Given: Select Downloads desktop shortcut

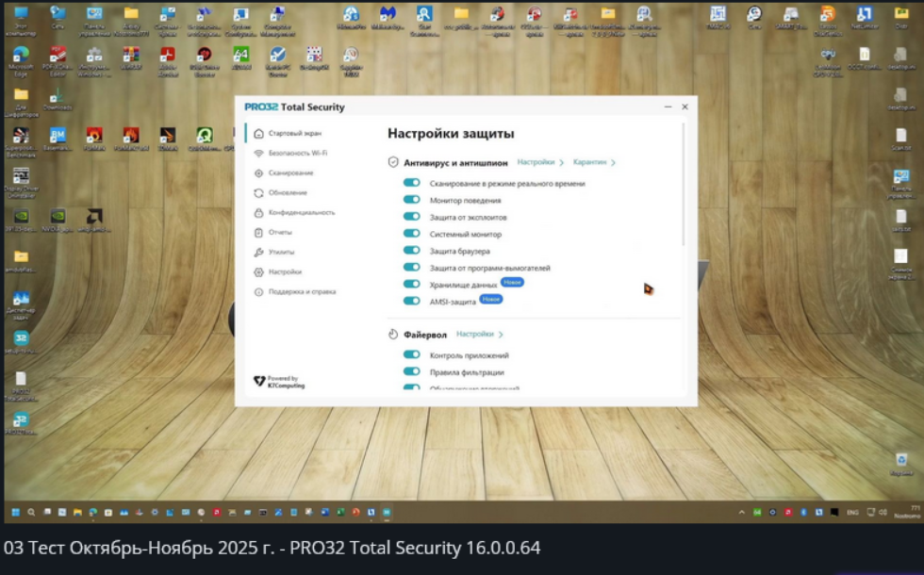Looking at the screenshot, I should point(58,100).
